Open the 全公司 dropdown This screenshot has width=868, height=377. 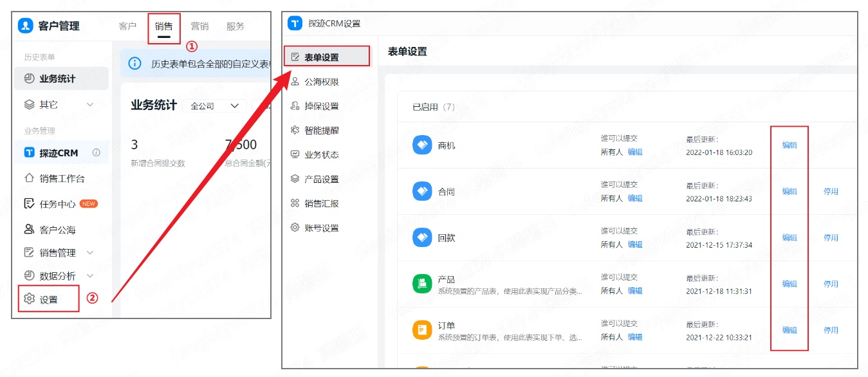point(214,106)
